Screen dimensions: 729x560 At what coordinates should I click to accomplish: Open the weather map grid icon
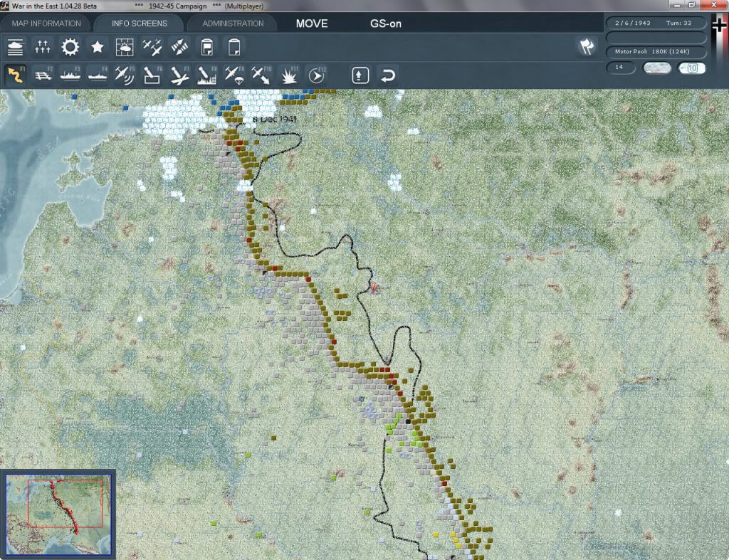125,48
